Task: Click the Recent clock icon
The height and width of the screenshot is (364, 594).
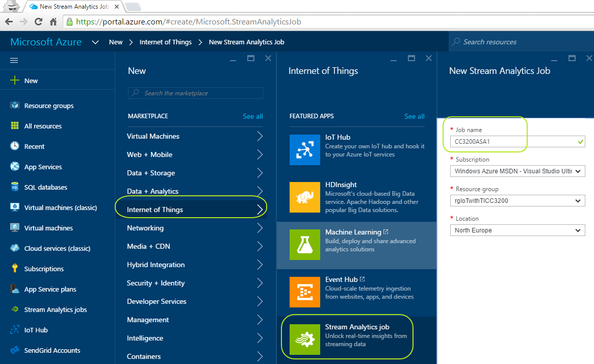Action: (x=15, y=146)
